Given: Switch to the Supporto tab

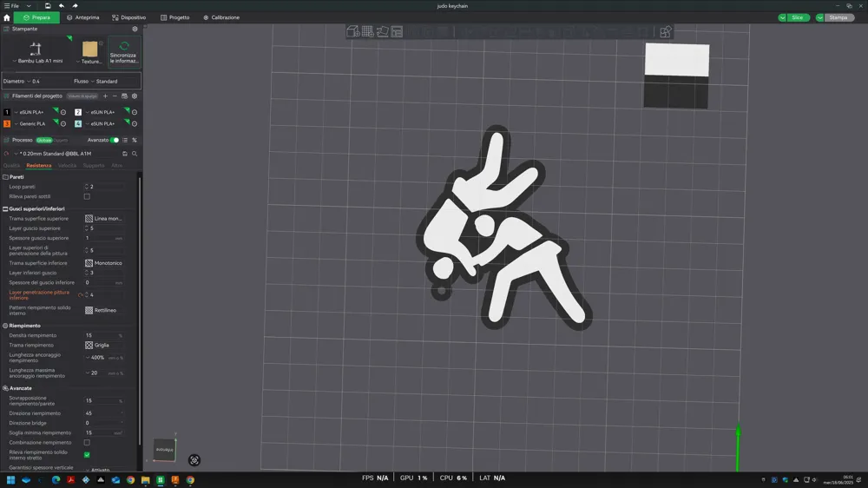Looking at the screenshot, I should (x=94, y=166).
